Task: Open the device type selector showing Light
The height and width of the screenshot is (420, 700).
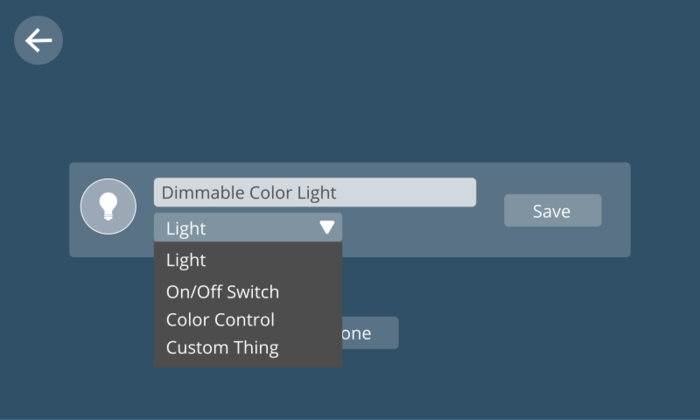Action: coord(247,228)
